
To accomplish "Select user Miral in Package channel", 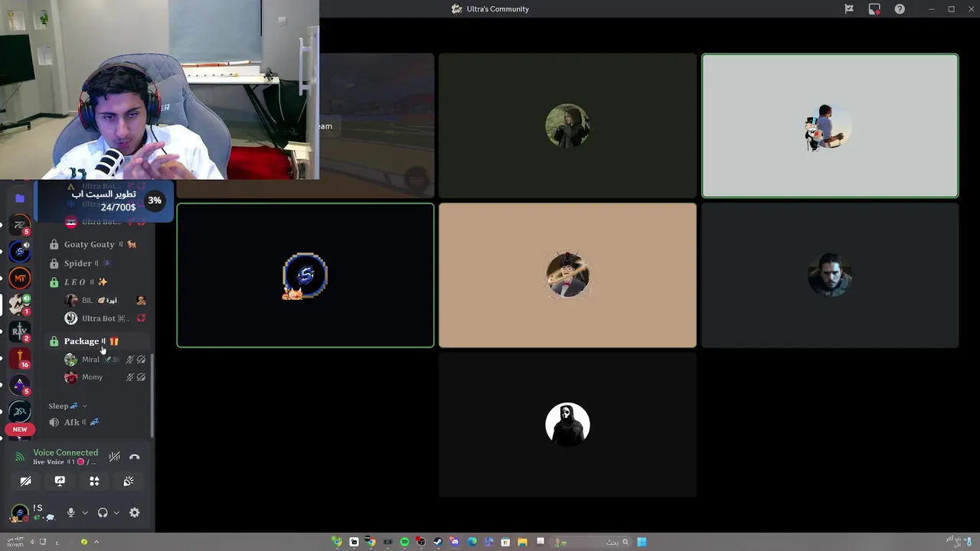I will [106, 360].
